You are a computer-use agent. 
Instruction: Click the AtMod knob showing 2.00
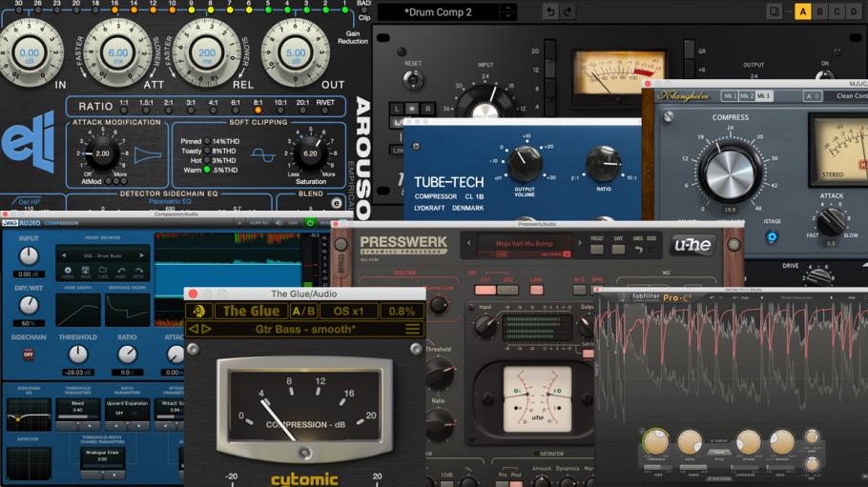coord(102,153)
